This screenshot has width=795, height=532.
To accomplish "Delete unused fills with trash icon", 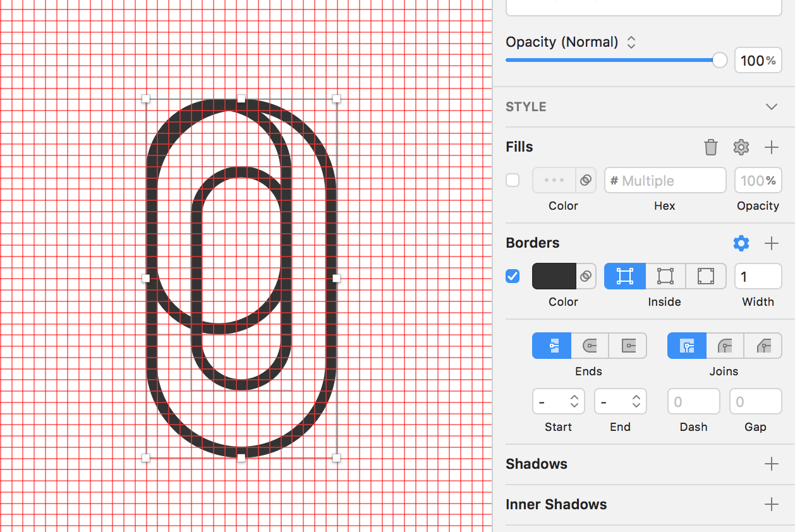I will pyautogui.click(x=711, y=147).
